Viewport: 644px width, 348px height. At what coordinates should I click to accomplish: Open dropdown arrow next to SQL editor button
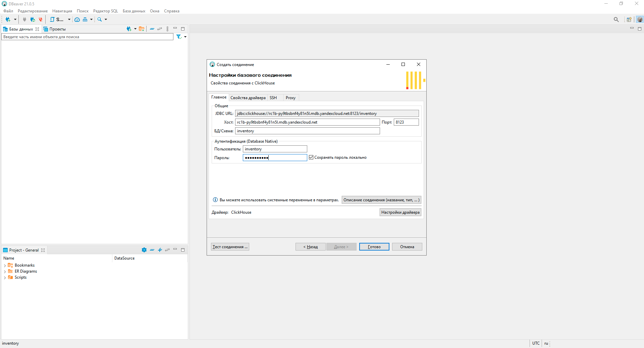tap(69, 19)
